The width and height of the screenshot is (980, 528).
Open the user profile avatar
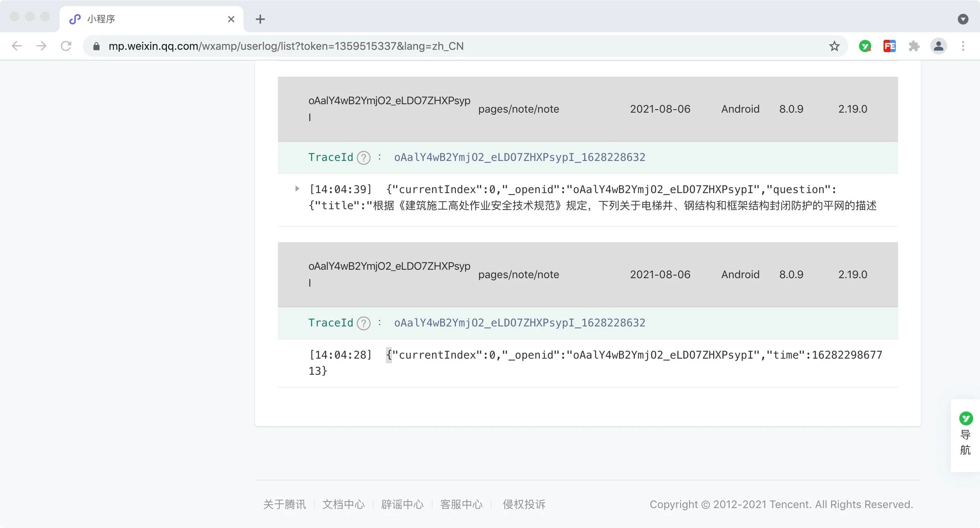click(938, 46)
